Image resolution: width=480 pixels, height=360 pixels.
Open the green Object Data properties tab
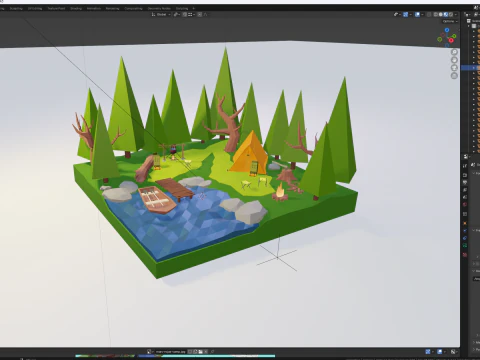(465, 245)
